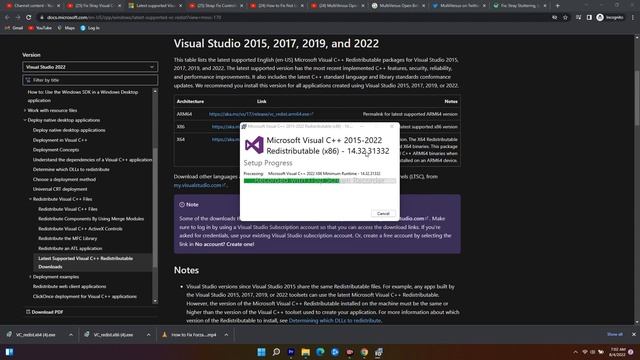This screenshot has height=360, width=640.
Task: Open Choose a deployment method article
Action: tap(64, 180)
